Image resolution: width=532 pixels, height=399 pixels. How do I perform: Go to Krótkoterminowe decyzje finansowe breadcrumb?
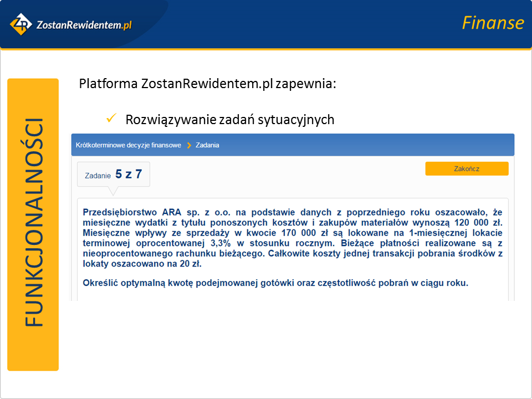point(129,145)
